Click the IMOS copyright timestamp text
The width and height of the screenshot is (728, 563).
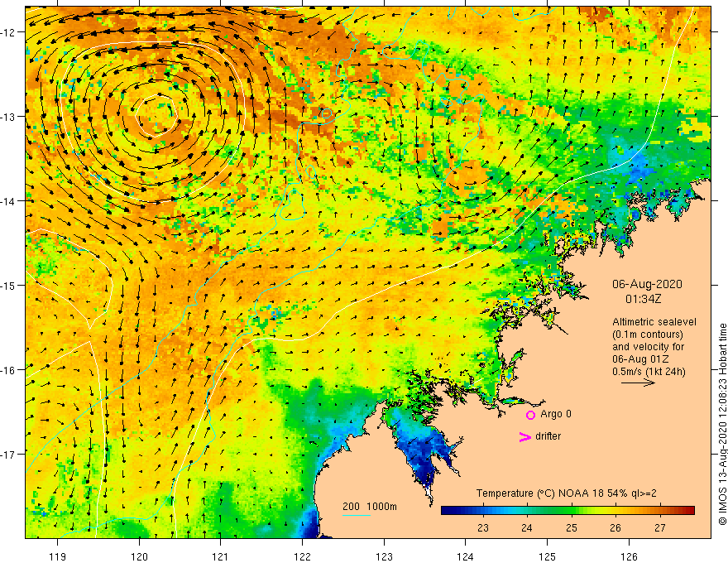tap(722, 424)
